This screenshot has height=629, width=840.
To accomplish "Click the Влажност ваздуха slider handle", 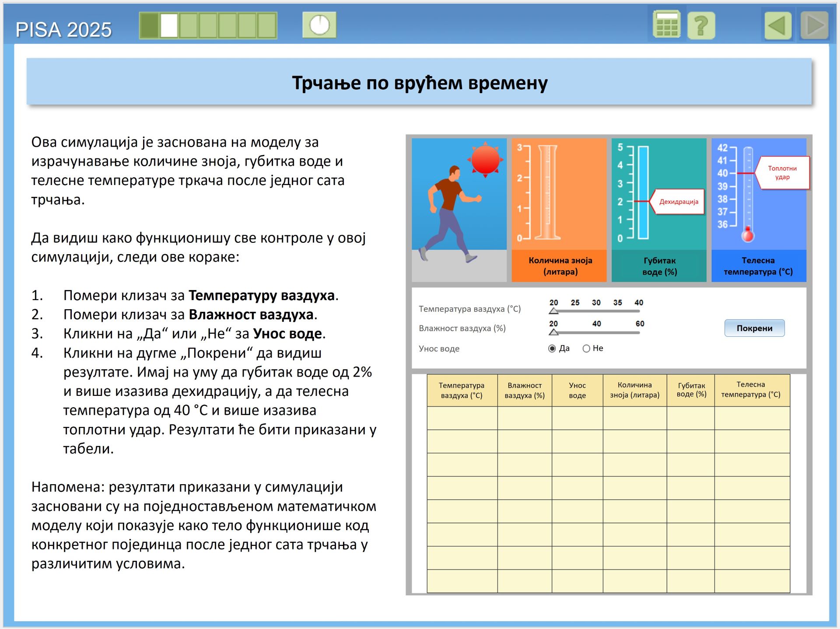I will coord(554,332).
